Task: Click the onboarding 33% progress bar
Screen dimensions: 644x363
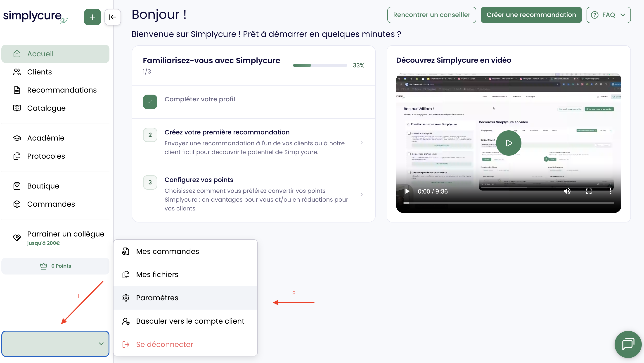Action: (x=320, y=65)
